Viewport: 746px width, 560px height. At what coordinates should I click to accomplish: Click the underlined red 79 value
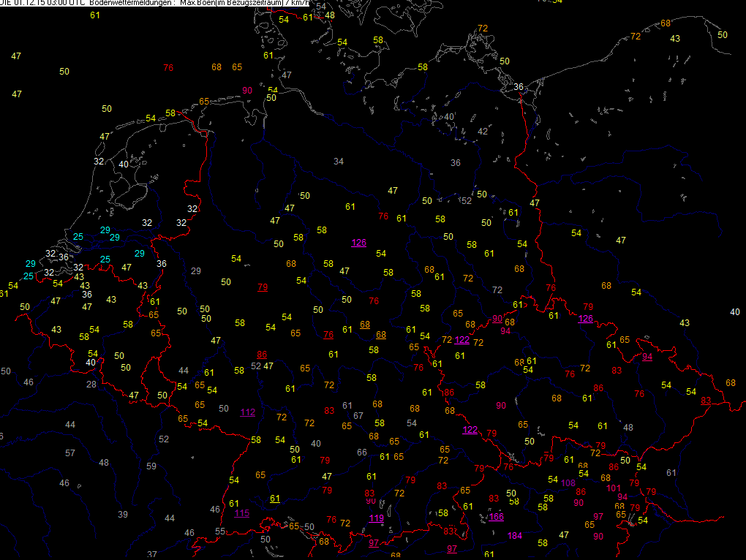coord(262,287)
